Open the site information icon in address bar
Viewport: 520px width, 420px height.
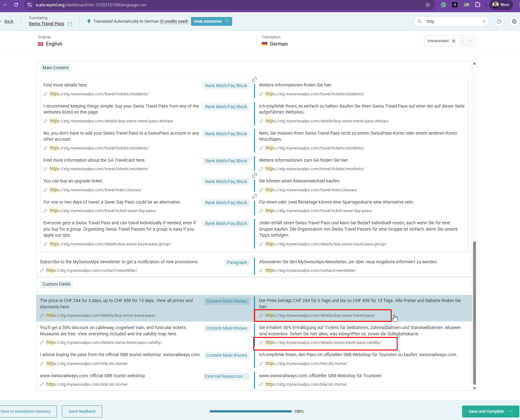[30, 5]
